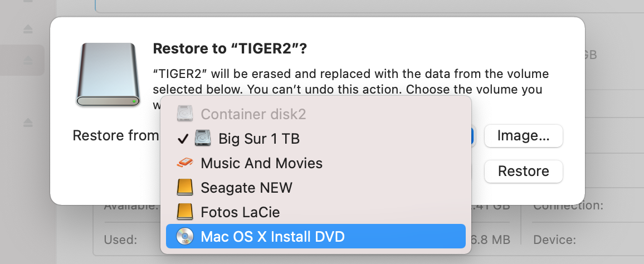Click the "Restore from" label
This screenshot has width=644, height=264.
[x=116, y=135]
